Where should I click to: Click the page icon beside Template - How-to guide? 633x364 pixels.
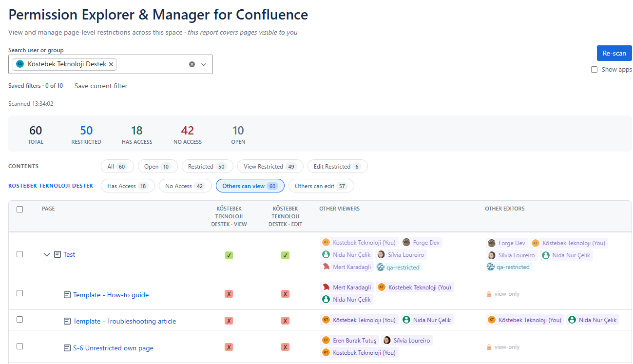pyautogui.click(x=67, y=295)
